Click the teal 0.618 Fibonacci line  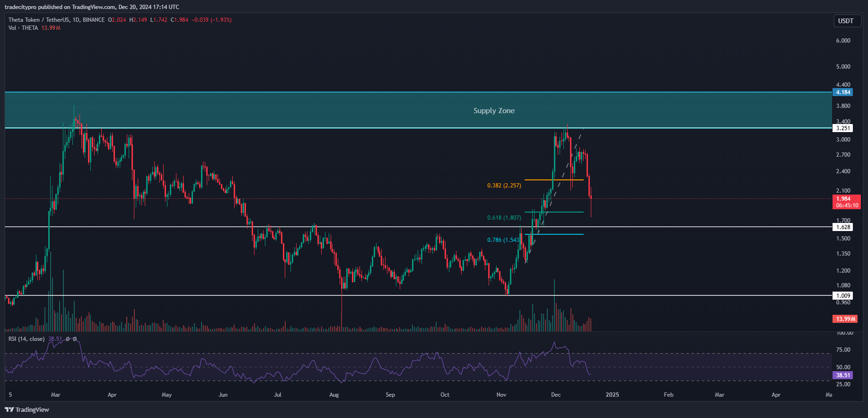(x=554, y=212)
